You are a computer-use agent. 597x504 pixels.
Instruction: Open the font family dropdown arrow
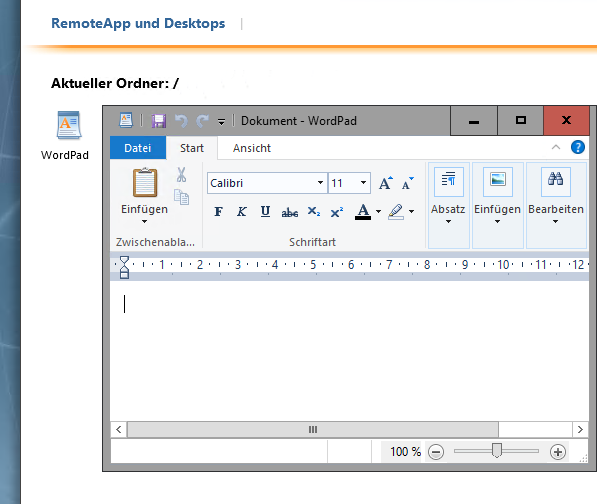pos(321,183)
